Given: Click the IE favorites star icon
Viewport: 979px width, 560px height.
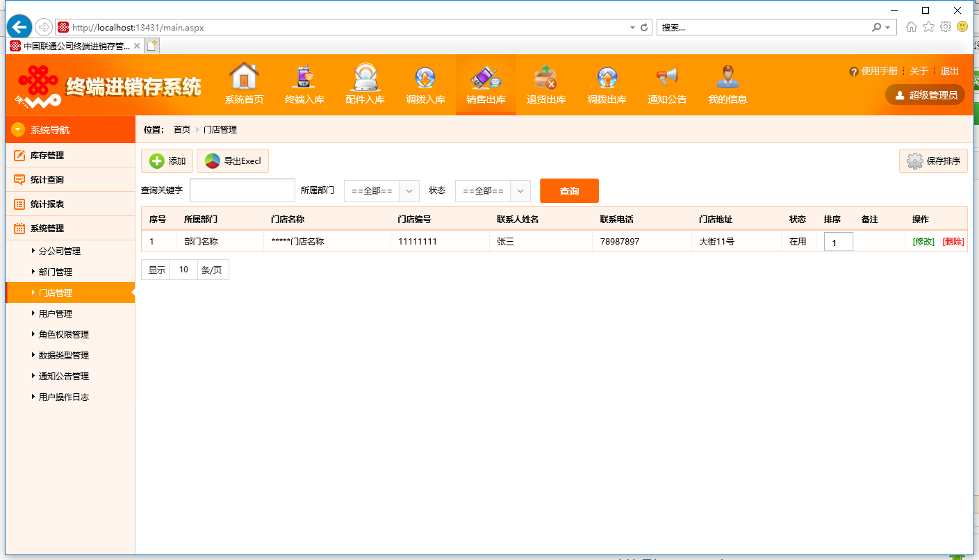Looking at the screenshot, I should 928,27.
